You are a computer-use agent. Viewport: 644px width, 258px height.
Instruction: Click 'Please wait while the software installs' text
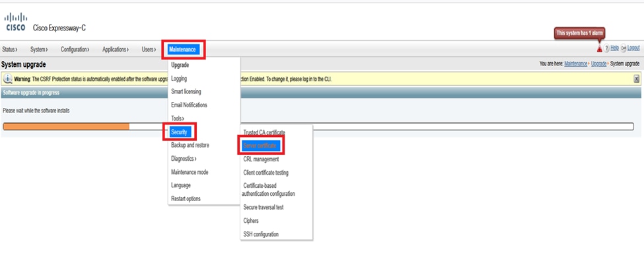(36, 110)
